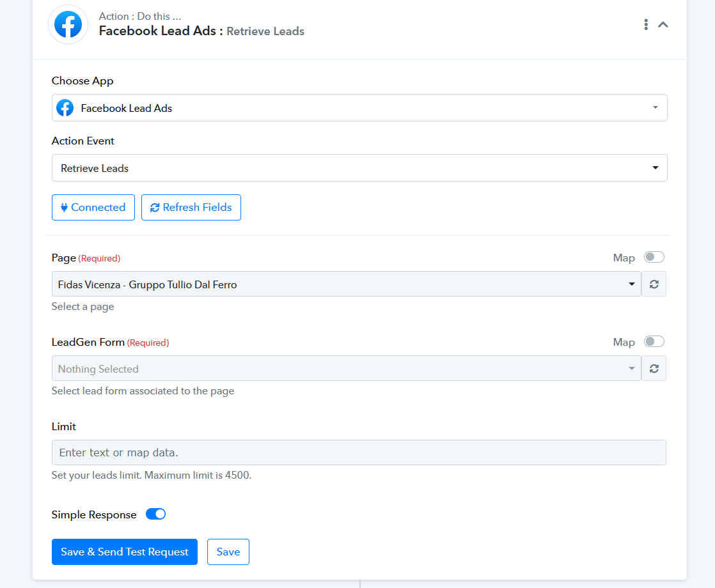
Task: Click the Connected button
Action: coord(93,208)
